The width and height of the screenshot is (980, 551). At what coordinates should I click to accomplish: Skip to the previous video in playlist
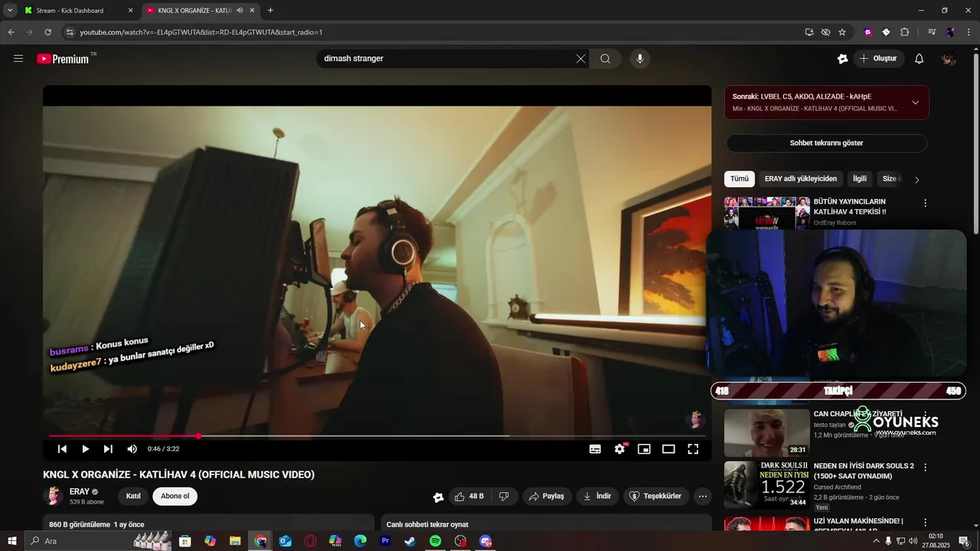(62, 449)
